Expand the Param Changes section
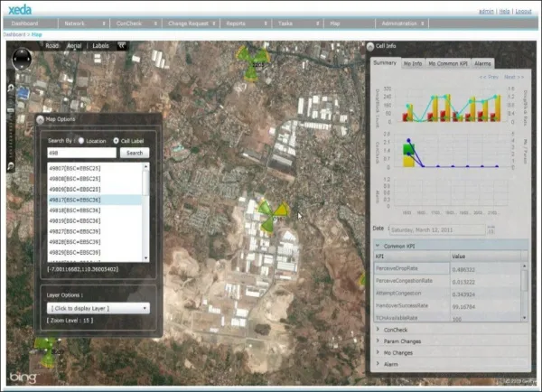The width and height of the screenshot is (542, 392). click(402, 341)
